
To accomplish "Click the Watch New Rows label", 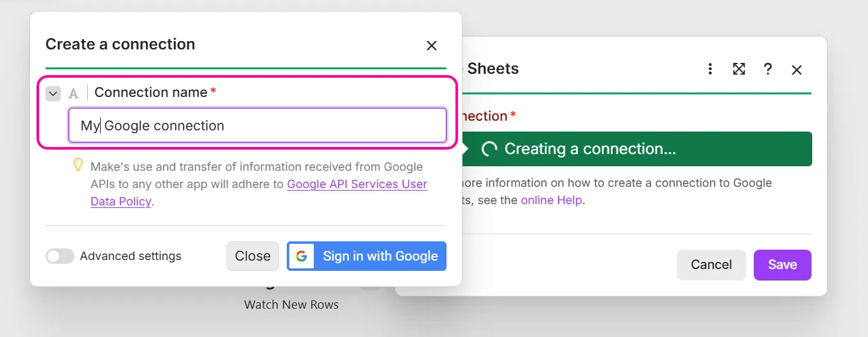I will pyautogui.click(x=291, y=304).
